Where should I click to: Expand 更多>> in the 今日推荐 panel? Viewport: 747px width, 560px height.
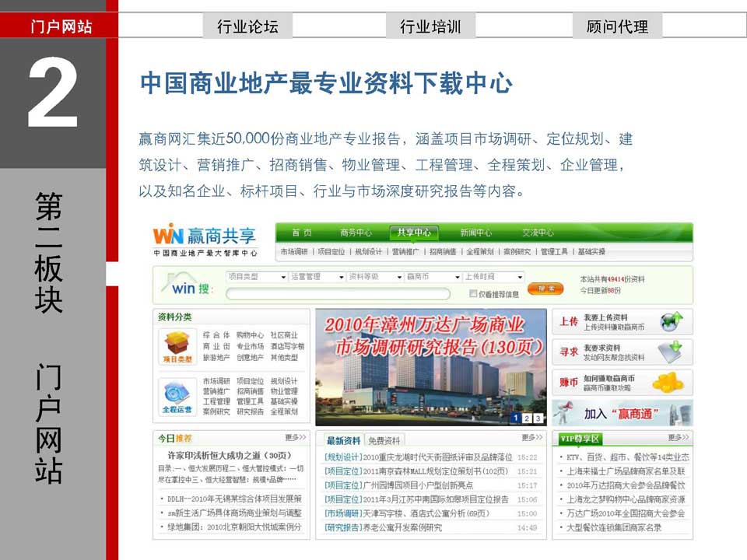click(296, 437)
